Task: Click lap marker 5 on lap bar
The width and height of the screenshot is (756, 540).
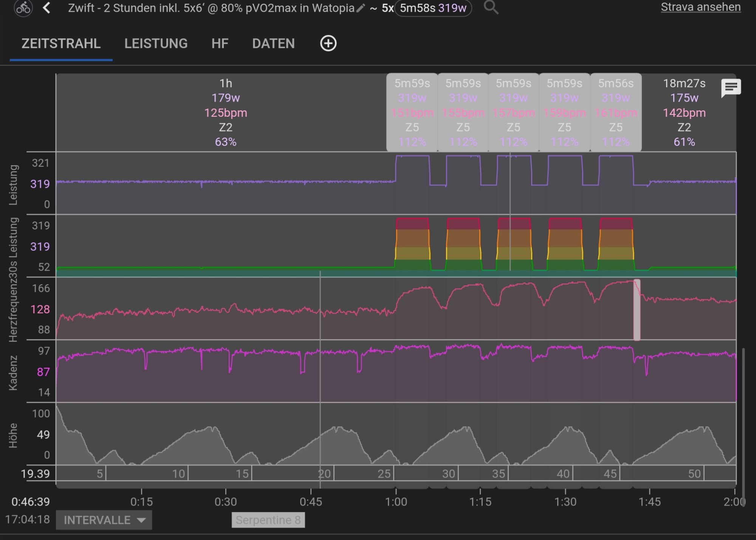Action: pos(100,473)
